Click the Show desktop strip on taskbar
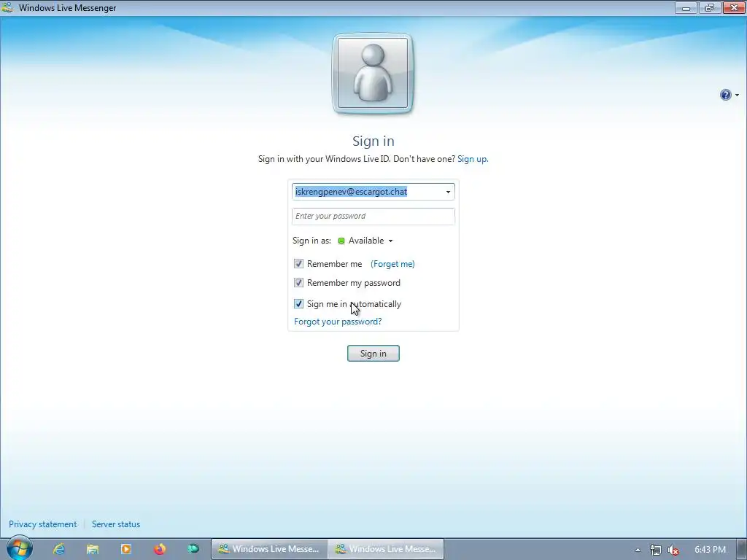This screenshot has height=560, width=747. (742, 550)
